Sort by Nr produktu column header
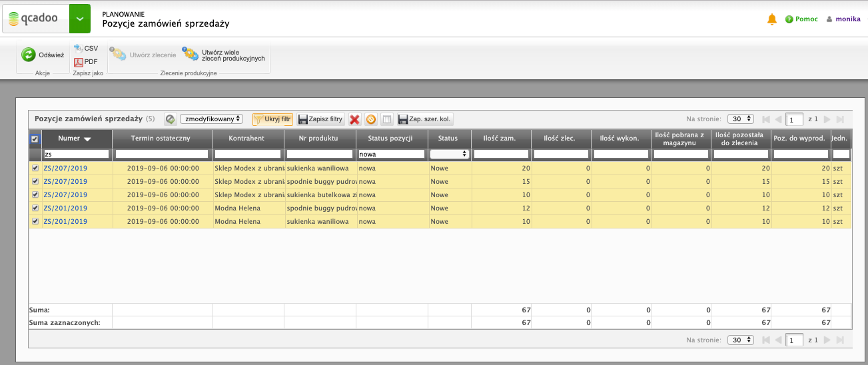The height and width of the screenshot is (365, 868). 320,139
